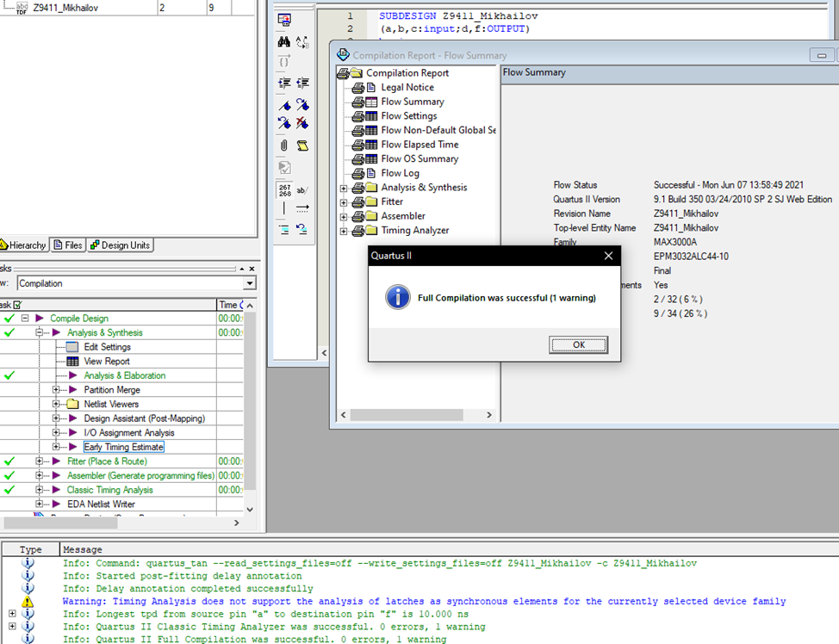Click the play arrow beside Compile Design
Screen dimensions: 839x644
click(x=39, y=319)
